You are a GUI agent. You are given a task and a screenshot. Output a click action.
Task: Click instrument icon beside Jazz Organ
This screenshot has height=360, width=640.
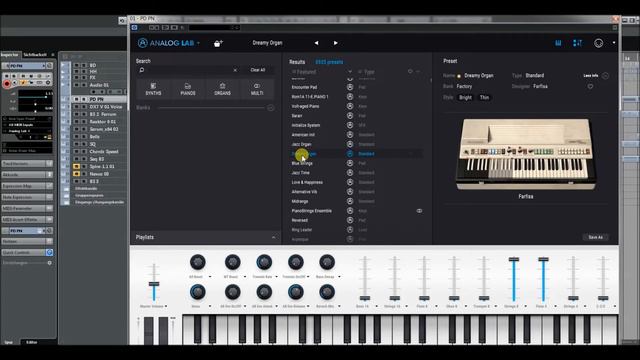350,144
